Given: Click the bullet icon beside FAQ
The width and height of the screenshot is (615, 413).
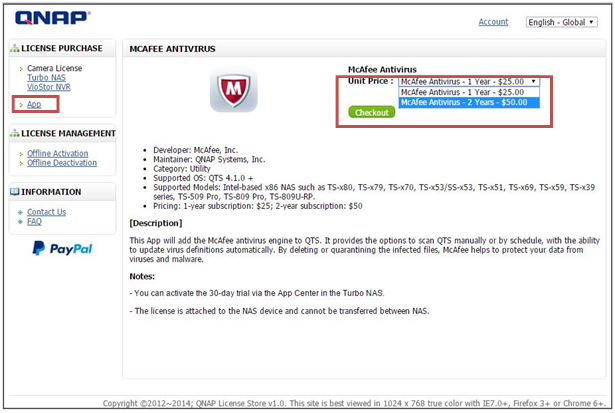Looking at the screenshot, I should coord(20,222).
